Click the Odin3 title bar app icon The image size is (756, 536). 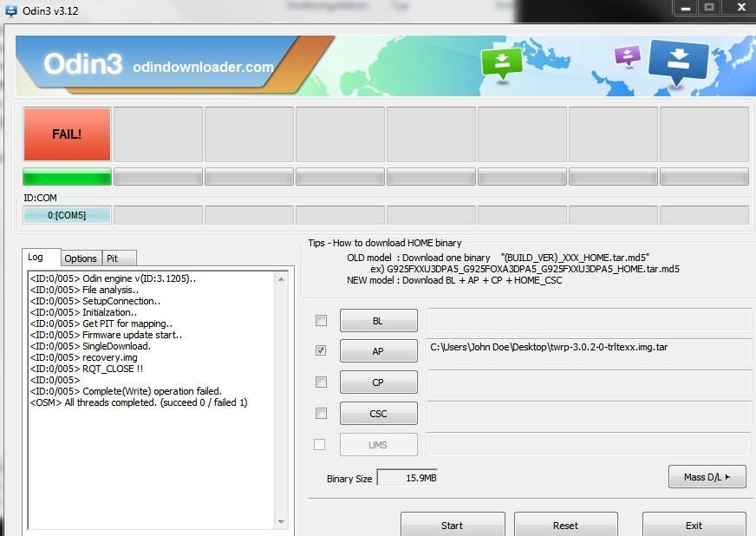coord(10,10)
